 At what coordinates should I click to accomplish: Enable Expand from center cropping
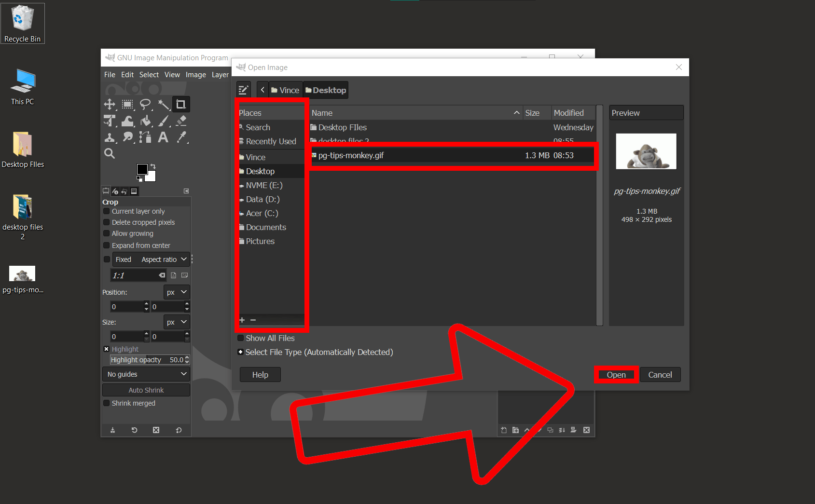click(x=106, y=245)
